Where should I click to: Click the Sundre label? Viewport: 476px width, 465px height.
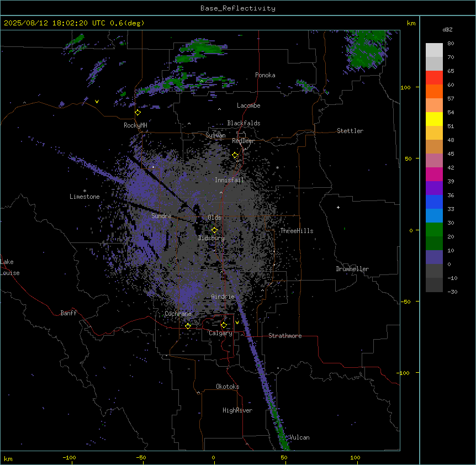[161, 216]
